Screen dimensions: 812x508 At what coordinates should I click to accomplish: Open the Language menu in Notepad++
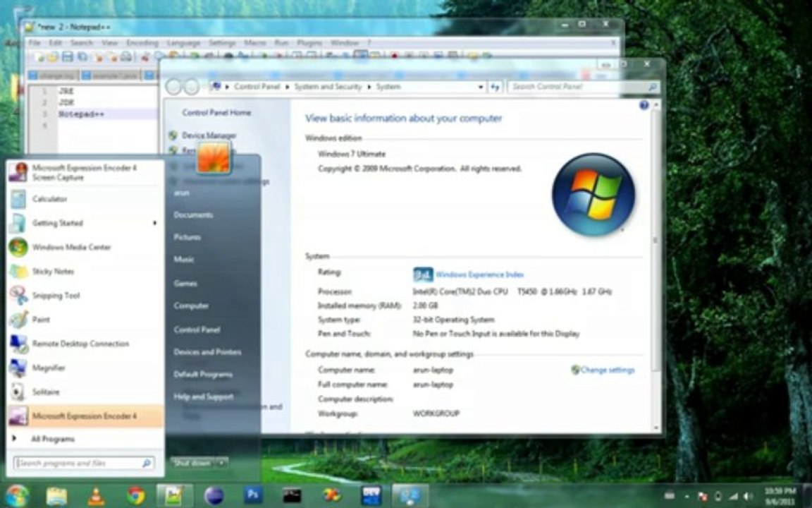(x=183, y=42)
